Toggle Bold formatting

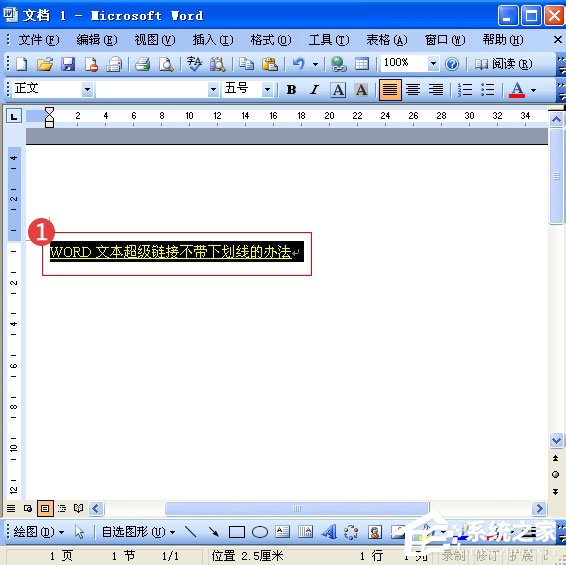(x=291, y=90)
